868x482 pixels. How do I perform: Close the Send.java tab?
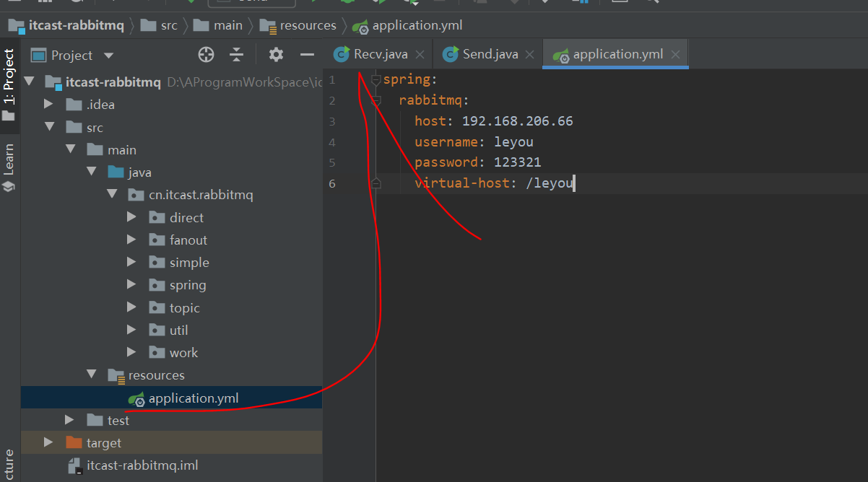(531, 55)
